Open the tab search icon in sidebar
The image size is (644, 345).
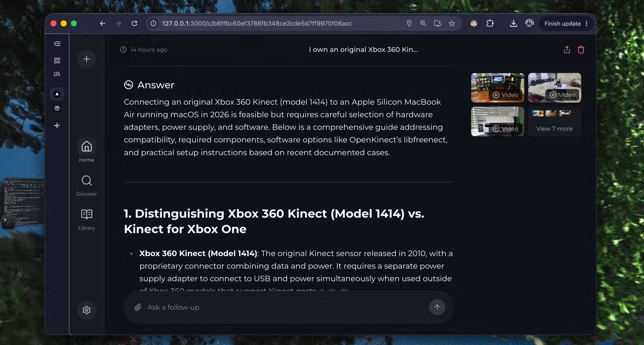click(57, 74)
